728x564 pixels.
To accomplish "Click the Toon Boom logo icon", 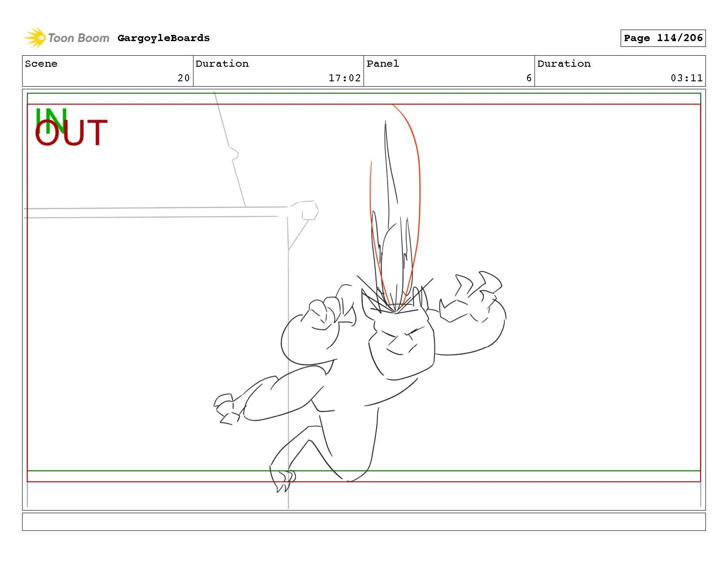I will (34, 38).
